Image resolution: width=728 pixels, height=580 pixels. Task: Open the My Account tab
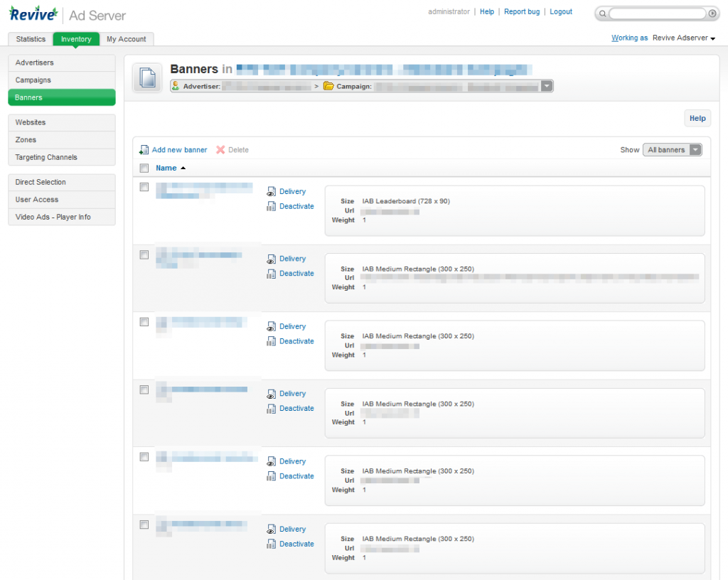(127, 39)
